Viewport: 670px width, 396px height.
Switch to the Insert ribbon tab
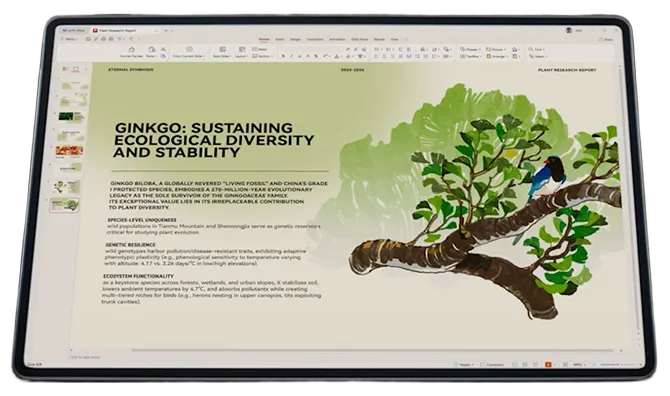279,39
